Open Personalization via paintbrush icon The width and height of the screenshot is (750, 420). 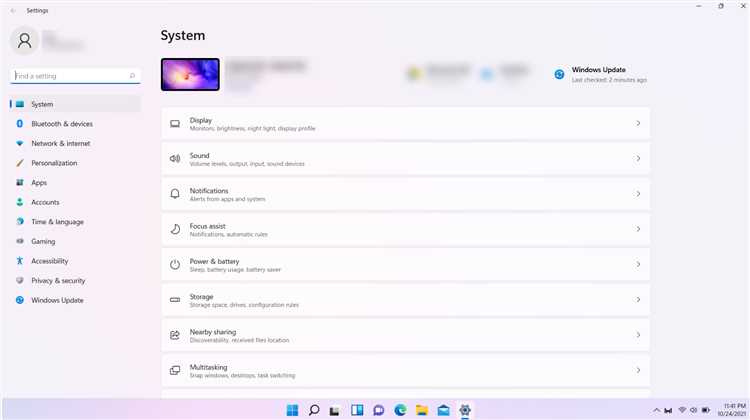pos(20,163)
